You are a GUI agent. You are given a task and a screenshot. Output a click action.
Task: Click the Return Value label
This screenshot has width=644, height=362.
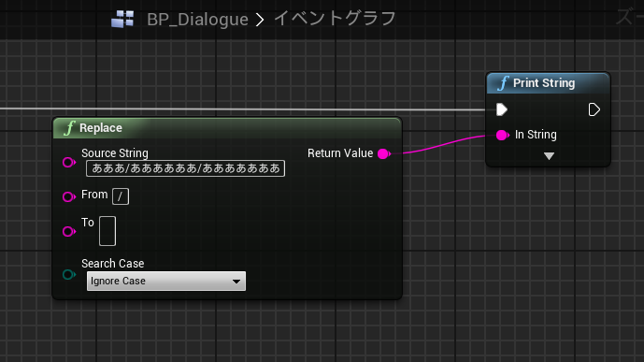pyautogui.click(x=340, y=153)
